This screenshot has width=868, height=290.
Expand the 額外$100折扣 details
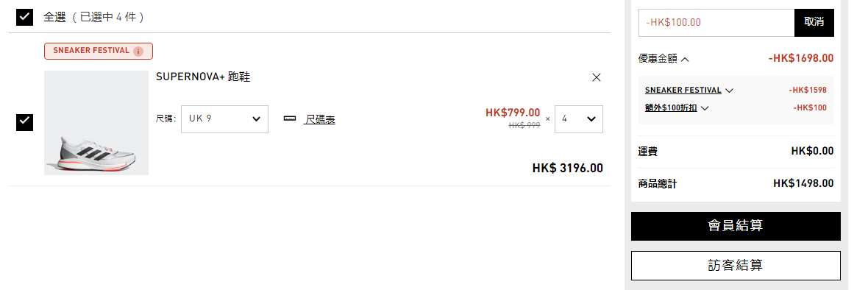[704, 108]
